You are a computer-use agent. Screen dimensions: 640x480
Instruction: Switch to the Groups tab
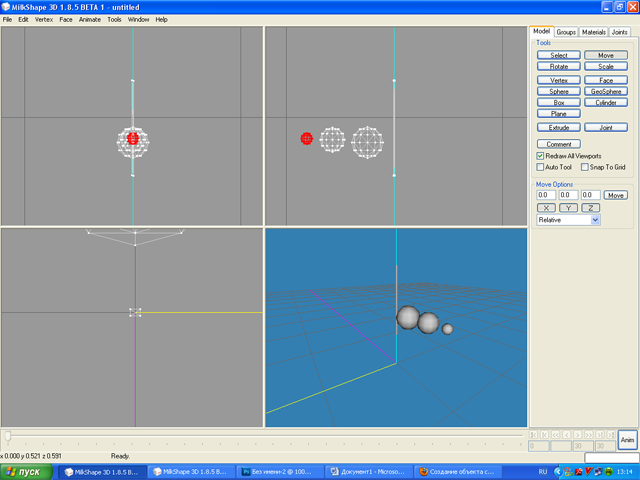pos(566,32)
